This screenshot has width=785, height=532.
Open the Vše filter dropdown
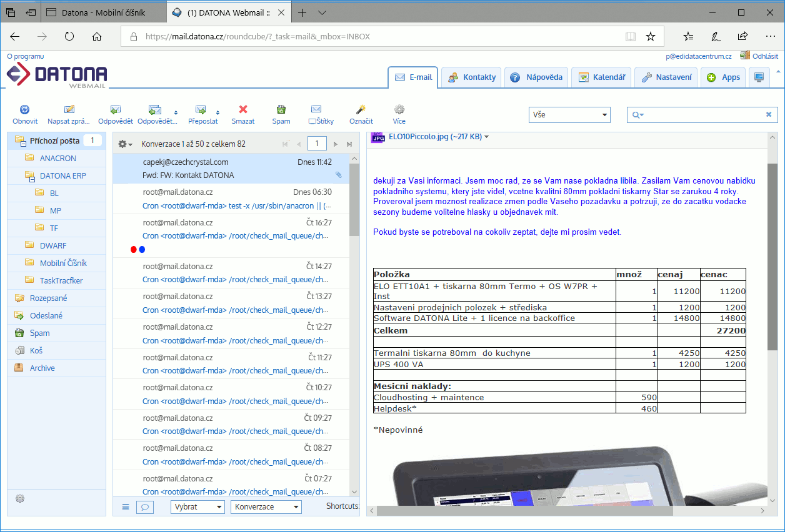pyautogui.click(x=569, y=115)
